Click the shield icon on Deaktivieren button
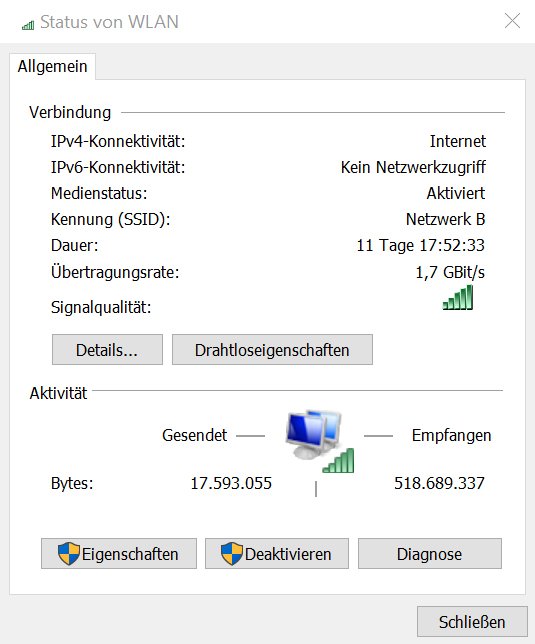535x644 pixels. [x=232, y=554]
